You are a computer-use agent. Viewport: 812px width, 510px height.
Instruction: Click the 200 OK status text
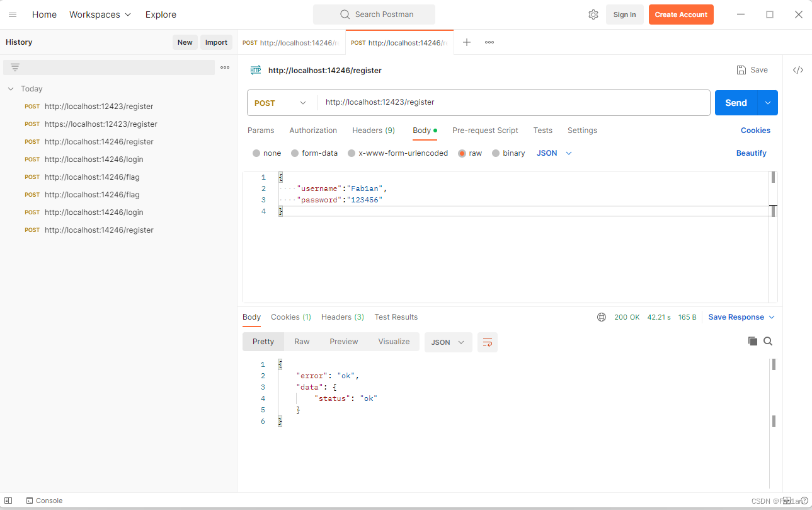pyautogui.click(x=627, y=317)
